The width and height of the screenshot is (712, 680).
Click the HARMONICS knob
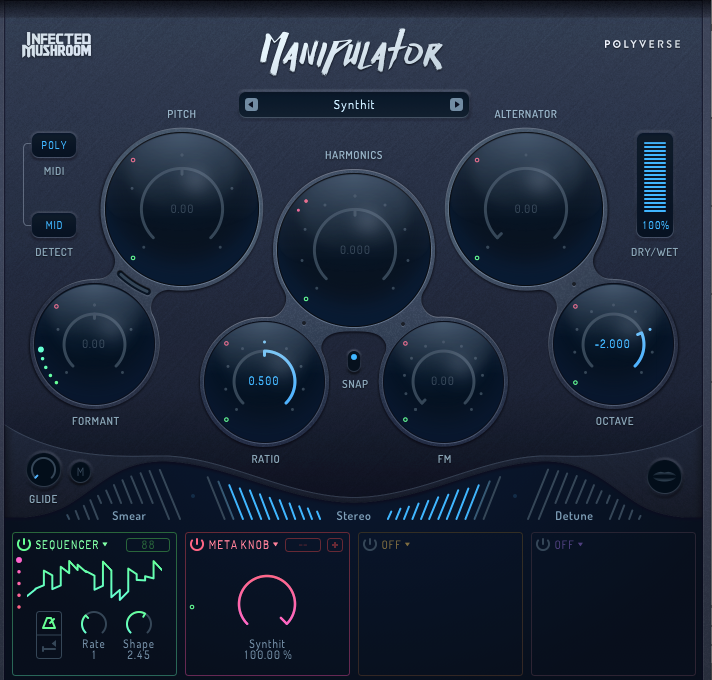click(x=355, y=249)
